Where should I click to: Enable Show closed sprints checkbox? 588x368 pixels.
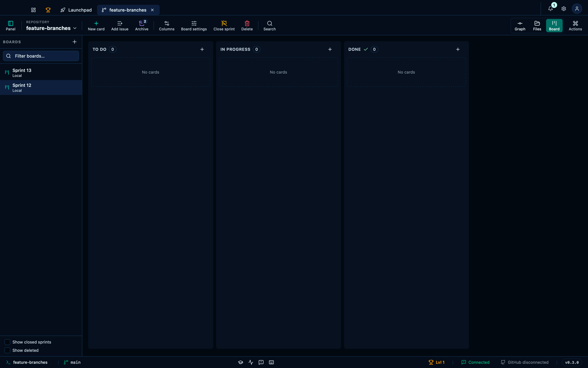(x=8, y=342)
